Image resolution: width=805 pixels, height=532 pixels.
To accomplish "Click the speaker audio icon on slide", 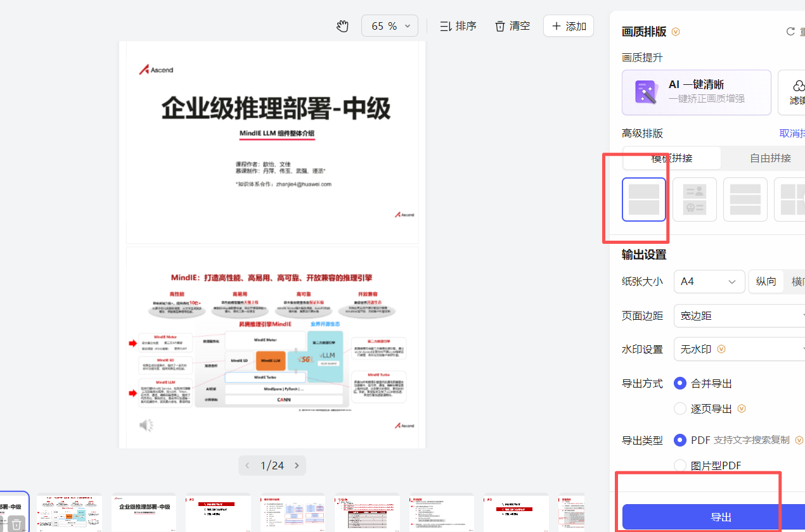I will pos(146,425).
